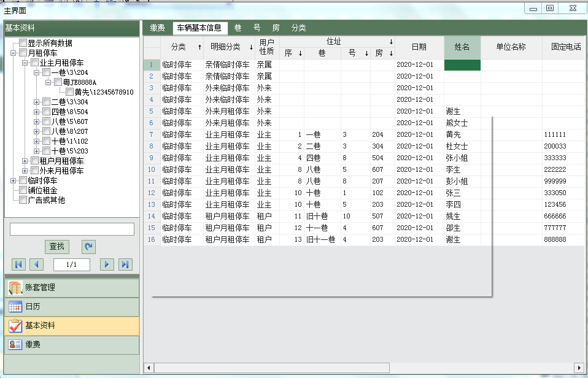Check the 黄先\12345678910 checkbox
Viewport: 588px width, 378px height.
70,91
